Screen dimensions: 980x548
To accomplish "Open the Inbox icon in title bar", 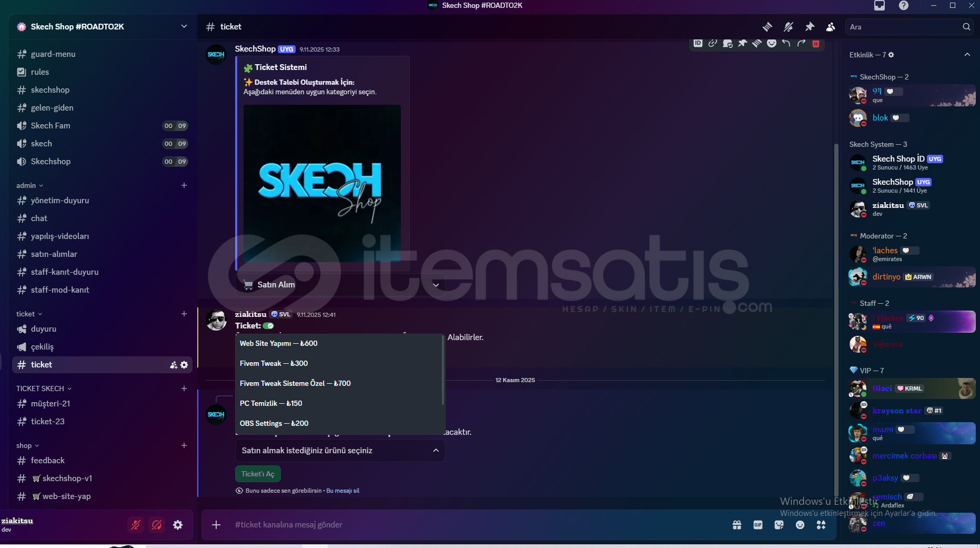I will tap(880, 6).
